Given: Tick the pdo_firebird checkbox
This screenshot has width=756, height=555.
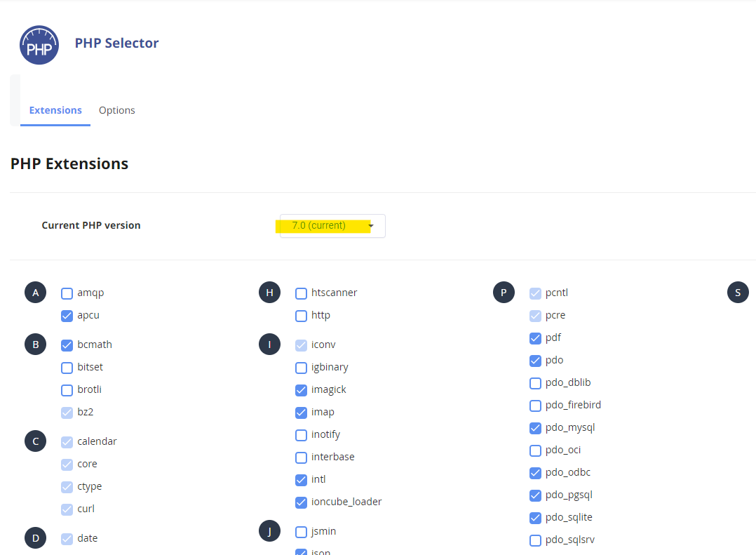Looking at the screenshot, I should click(535, 406).
